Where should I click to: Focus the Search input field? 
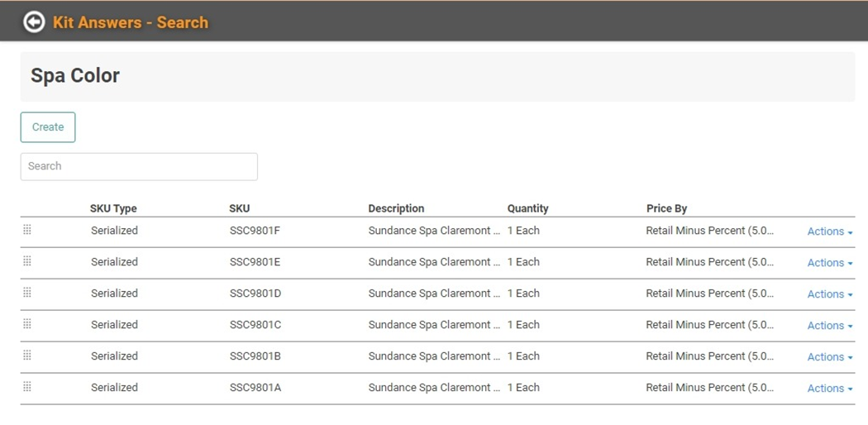139,166
